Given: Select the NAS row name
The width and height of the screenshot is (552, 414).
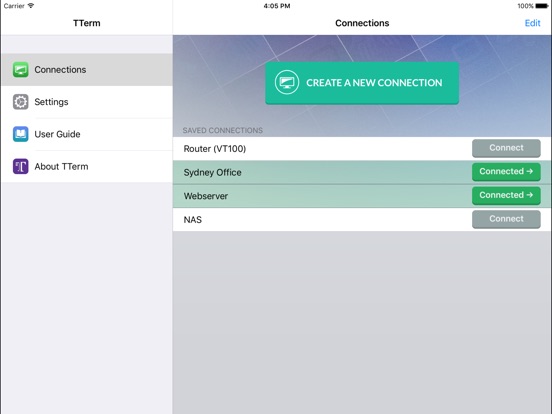Looking at the screenshot, I should click(x=193, y=220).
